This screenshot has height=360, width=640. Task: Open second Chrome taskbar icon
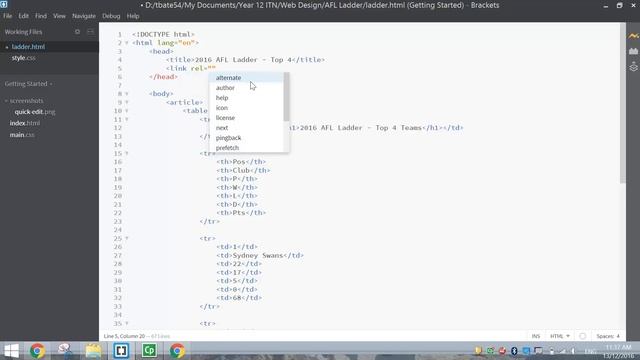pos(177,351)
